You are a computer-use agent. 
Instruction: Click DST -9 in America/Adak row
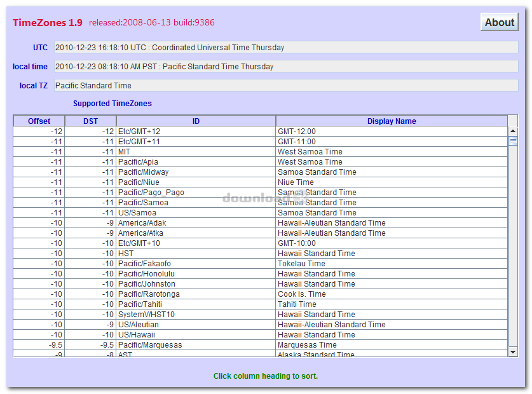(x=91, y=223)
